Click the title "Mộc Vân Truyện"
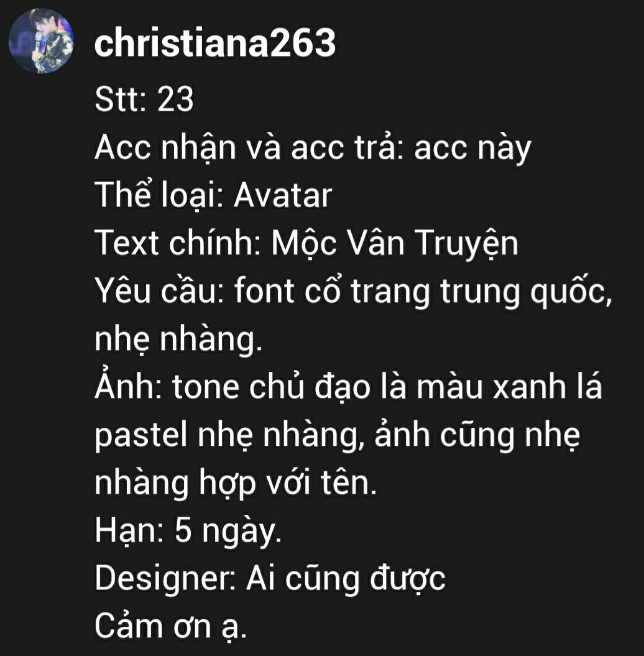644x656 pixels. (395, 244)
